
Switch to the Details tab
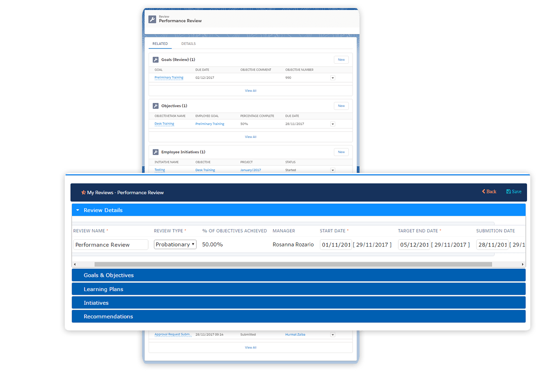(x=188, y=44)
